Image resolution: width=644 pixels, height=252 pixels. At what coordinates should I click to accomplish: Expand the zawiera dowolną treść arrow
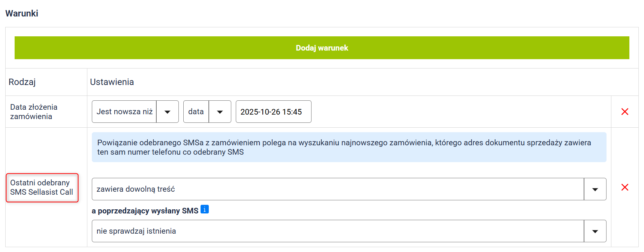(595, 189)
